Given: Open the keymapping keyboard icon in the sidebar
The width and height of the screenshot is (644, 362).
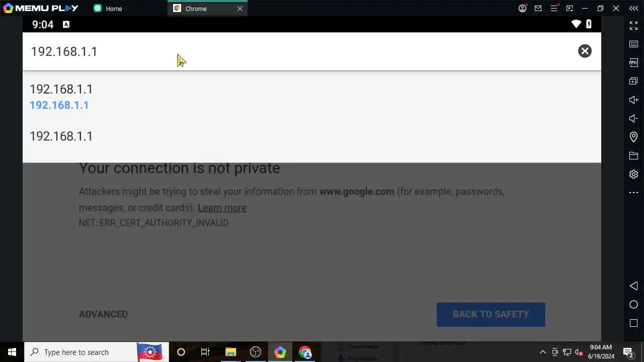Looking at the screenshot, I should 633,44.
